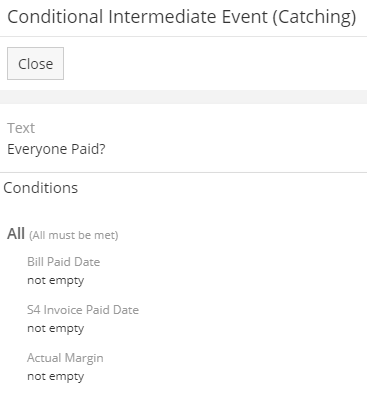The image size is (367, 393).
Task: Click the Conditions section header
Action: pyautogui.click(x=41, y=188)
